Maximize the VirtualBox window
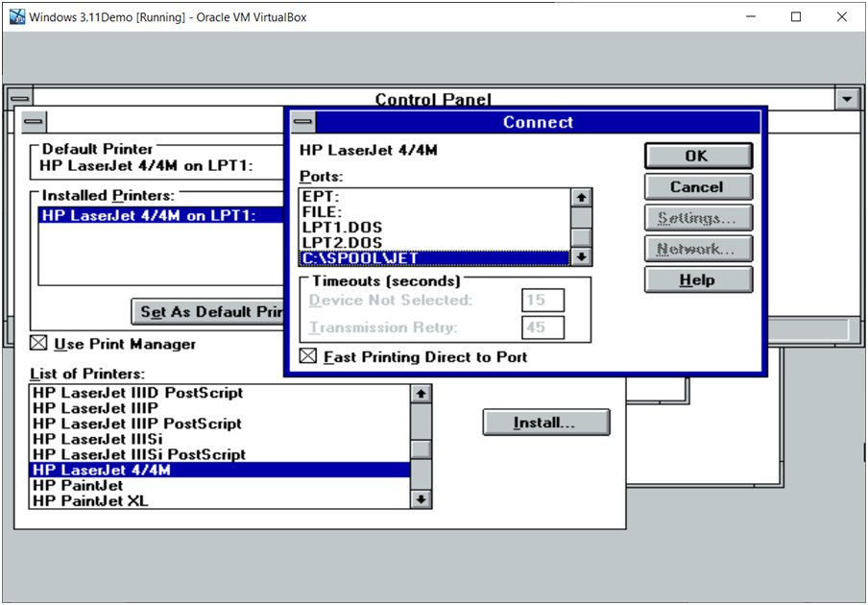This screenshot has height=605, width=868. [x=796, y=16]
